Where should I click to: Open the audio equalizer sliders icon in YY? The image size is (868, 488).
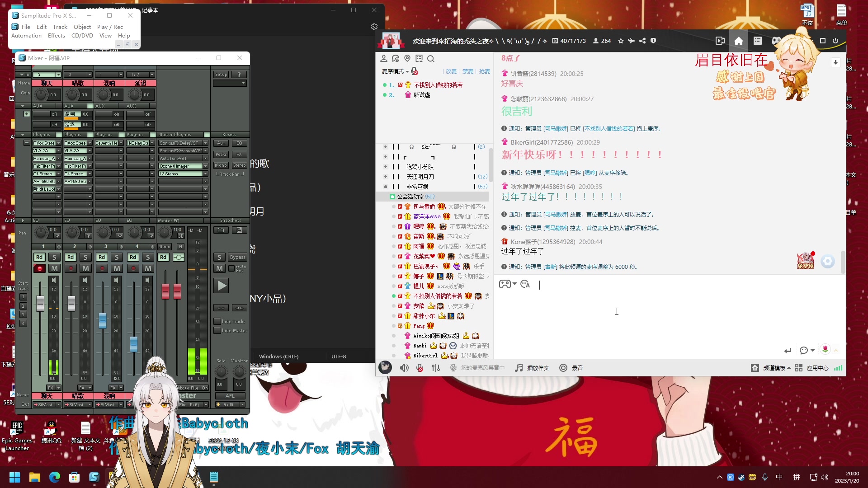point(436,368)
